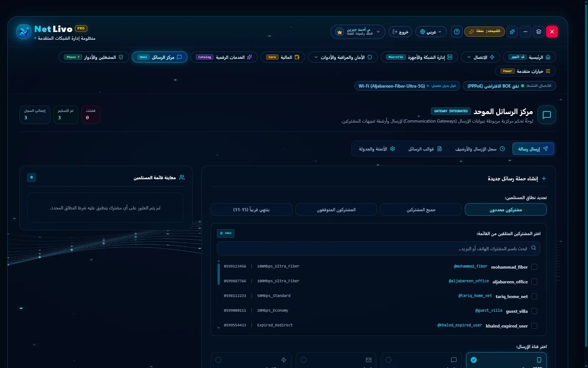588x368 pixels.
Task: Click the Net Livo logo icon
Action: pyautogui.click(x=24, y=32)
